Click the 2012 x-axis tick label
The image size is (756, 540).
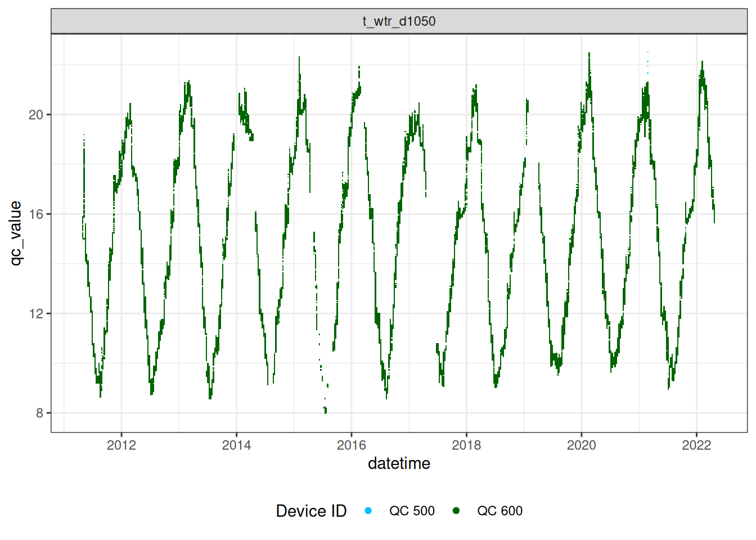click(121, 445)
